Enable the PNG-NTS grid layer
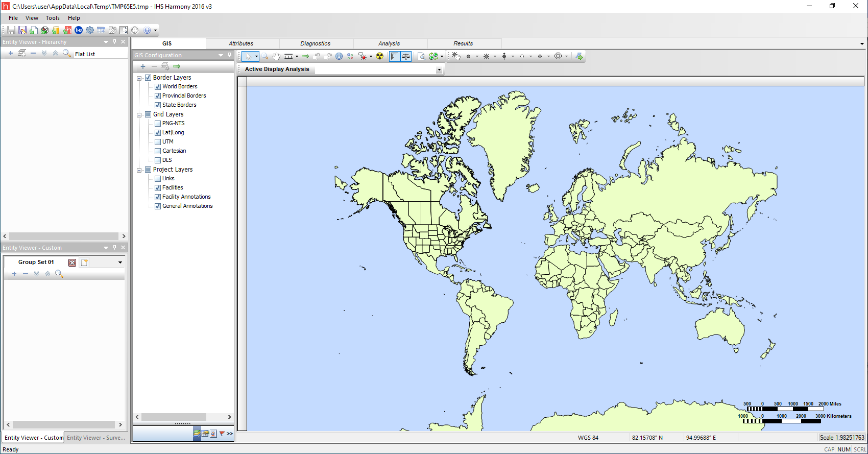The image size is (868, 454). pyautogui.click(x=158, y=124)
